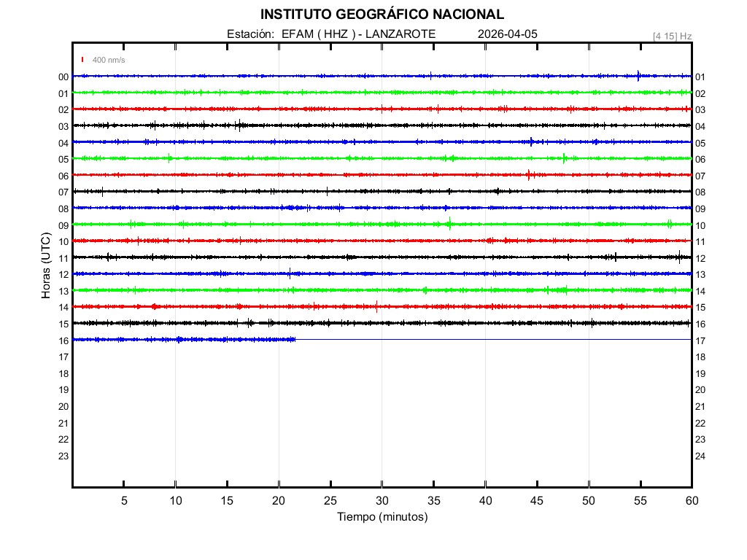
Task: Click where the hour 16 trace signal ends
Action: click(x=295, y=339)
